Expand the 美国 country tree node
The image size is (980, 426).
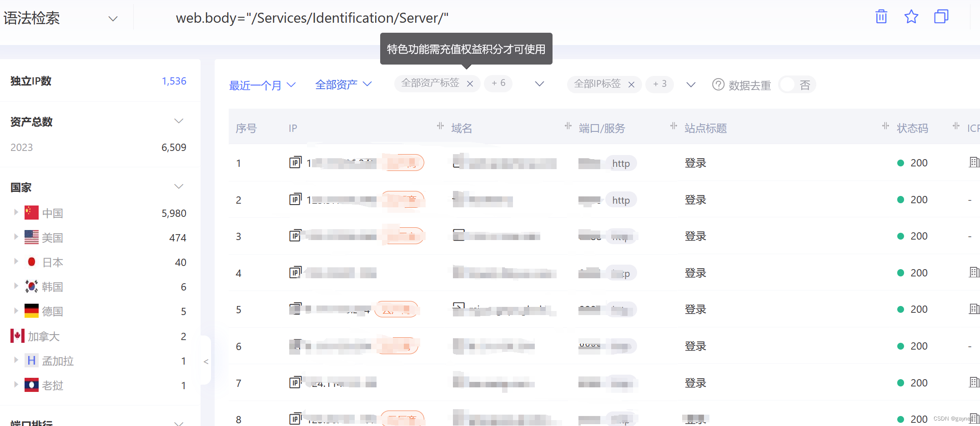pyautogui.click(x=16, y=237)
